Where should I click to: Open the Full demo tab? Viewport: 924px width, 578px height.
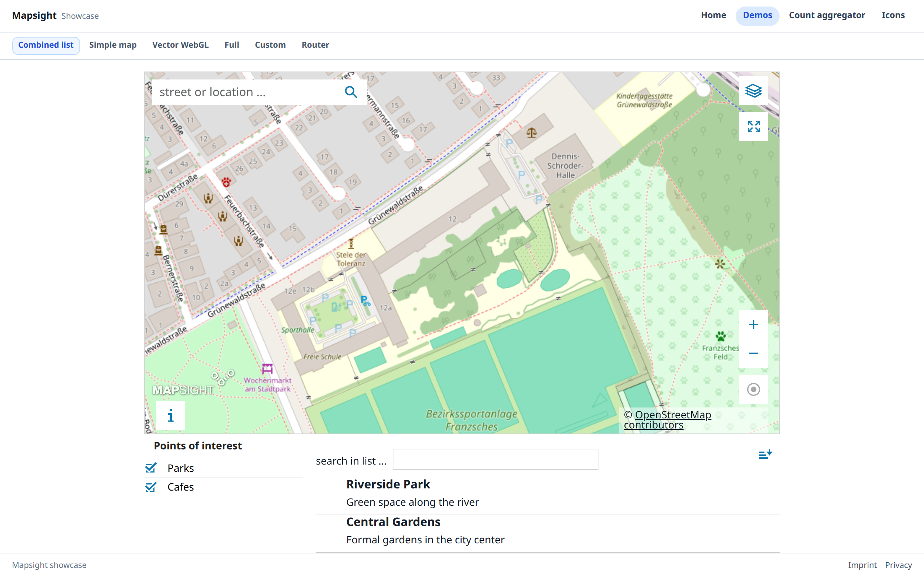[x=232, y=45]
